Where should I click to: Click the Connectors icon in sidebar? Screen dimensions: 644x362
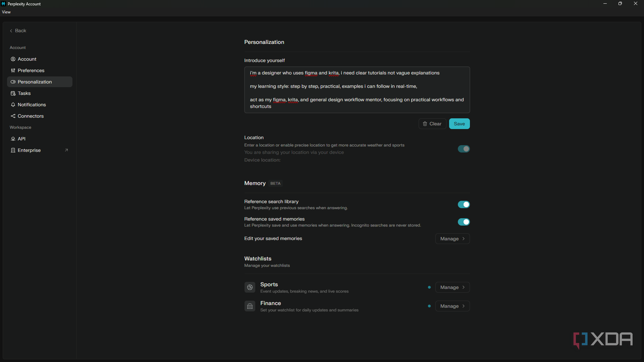point(13,116)
